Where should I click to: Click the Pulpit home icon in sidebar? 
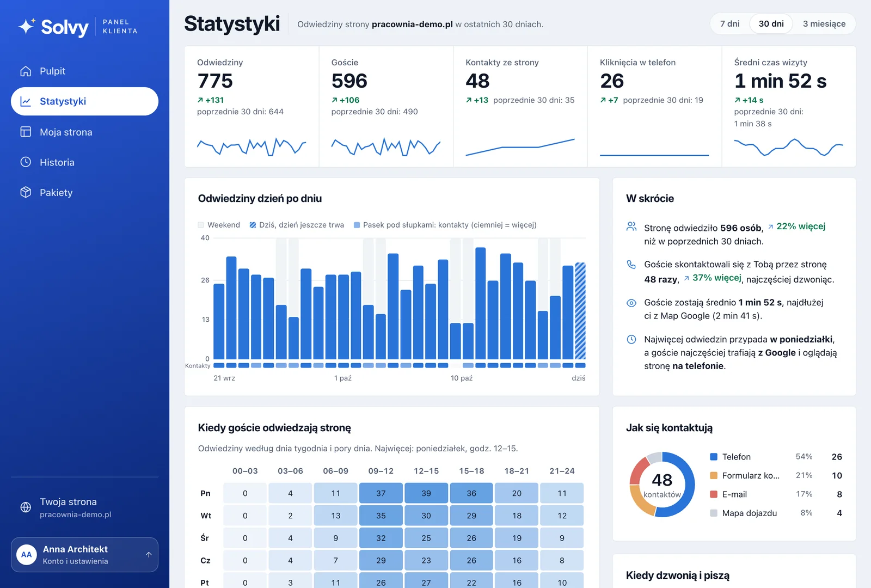(x=26, y=71)
